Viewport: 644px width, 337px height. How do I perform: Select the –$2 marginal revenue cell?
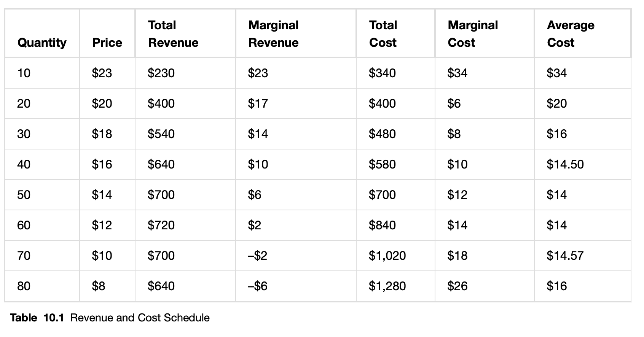(257, 256)
